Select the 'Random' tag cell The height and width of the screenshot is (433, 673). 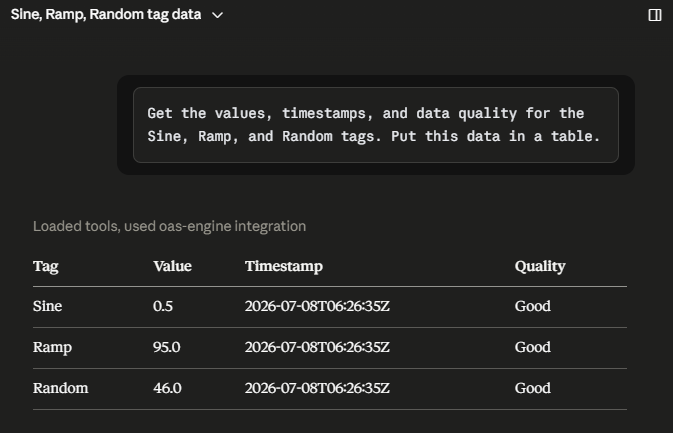pos(61,388)
